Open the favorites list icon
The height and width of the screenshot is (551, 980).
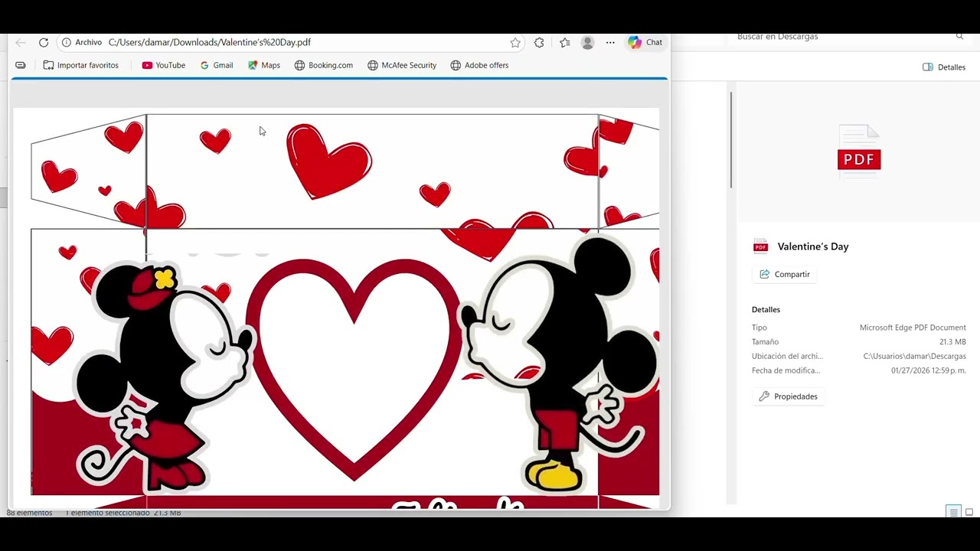(565, 43)
